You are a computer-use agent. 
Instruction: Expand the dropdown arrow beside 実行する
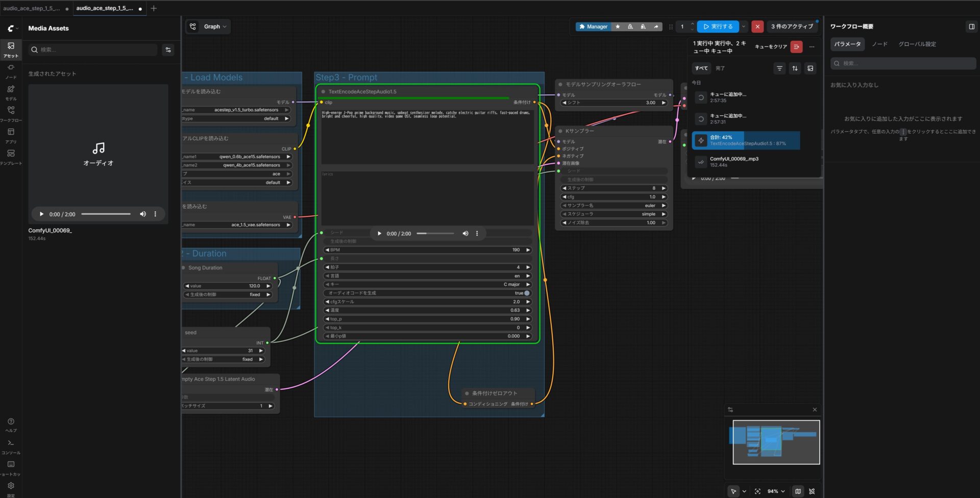point(744,27)
